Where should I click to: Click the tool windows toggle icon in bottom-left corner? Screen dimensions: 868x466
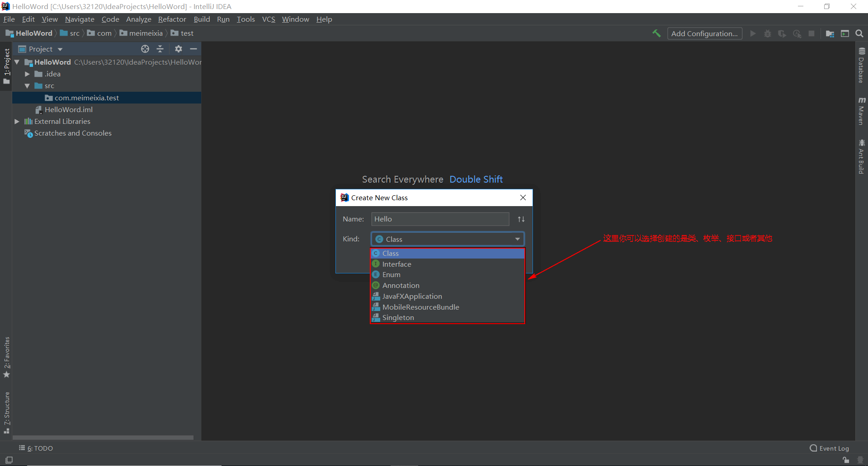pyautogui.click(x=9, y=460)
